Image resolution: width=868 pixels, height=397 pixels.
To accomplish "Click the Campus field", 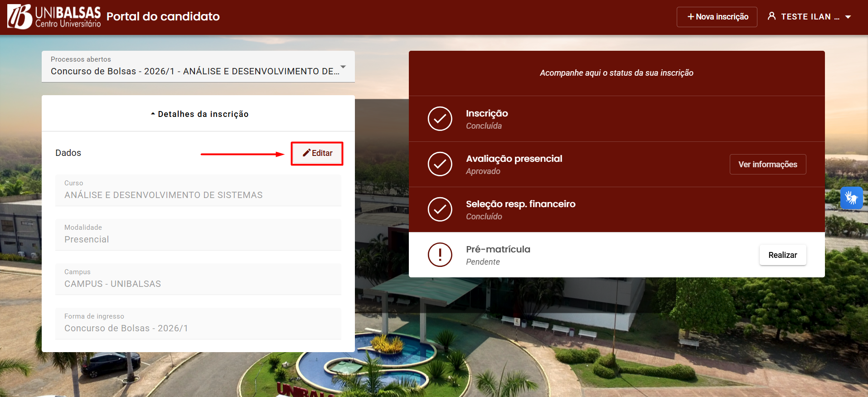I will [198, 279].
